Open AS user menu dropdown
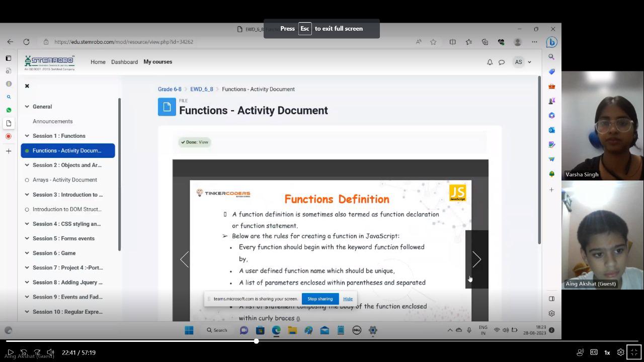The image size is (644, 362). (x=522, y=62)
